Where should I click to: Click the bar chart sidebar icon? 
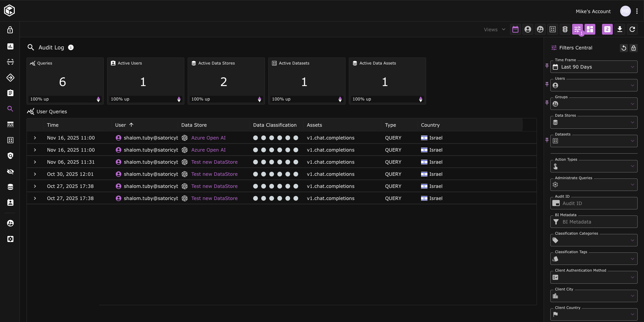pos(10,46)
